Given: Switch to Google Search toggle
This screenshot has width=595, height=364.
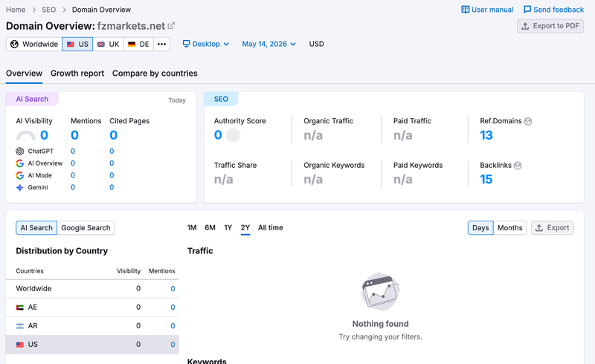Looking at the screenshot, I should [x=86, y=228].
